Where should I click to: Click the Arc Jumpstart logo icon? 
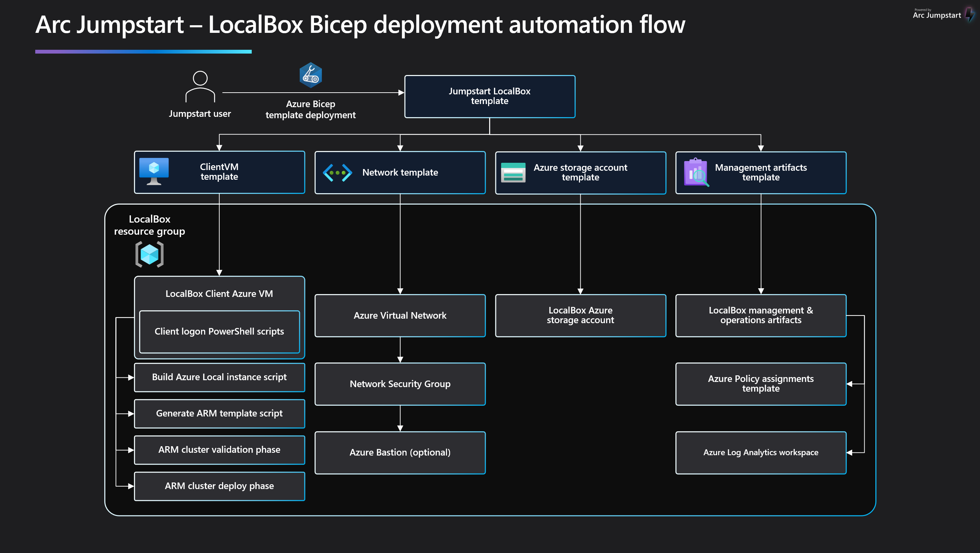pyautogui.click(x=970, y=15)
